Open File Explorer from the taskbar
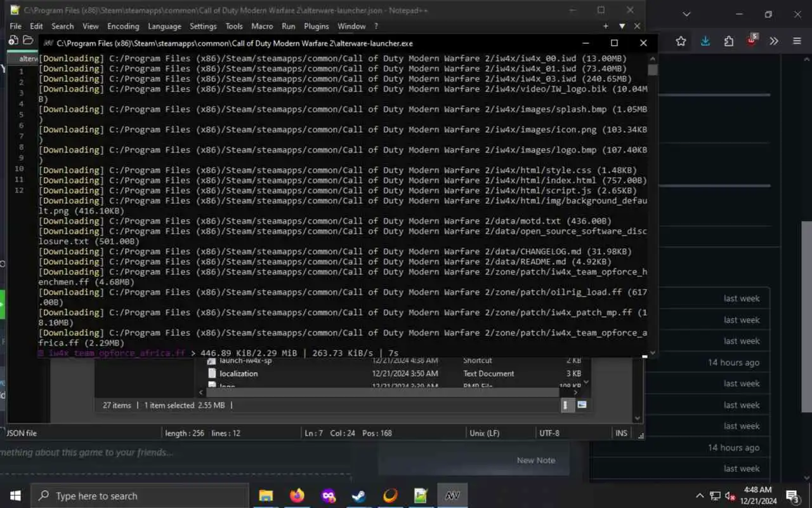The height and width of the screenshot is (508, 812). click(266, 496)
